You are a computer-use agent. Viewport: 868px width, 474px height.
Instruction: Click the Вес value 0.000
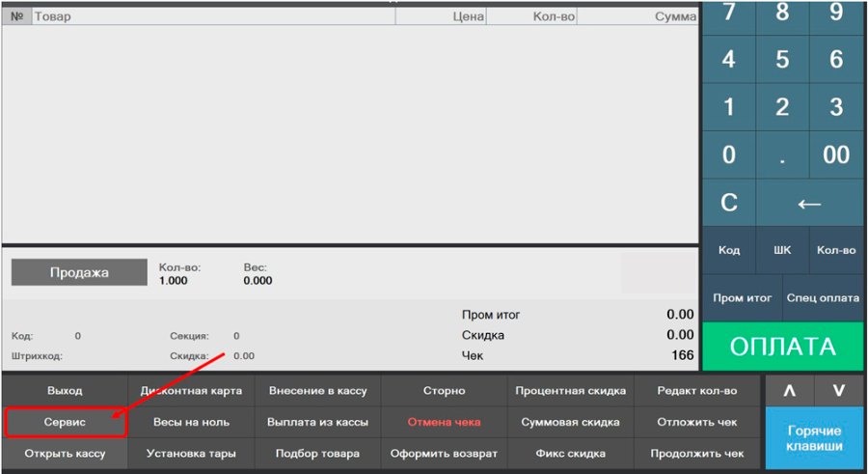[x=258, y=281]
